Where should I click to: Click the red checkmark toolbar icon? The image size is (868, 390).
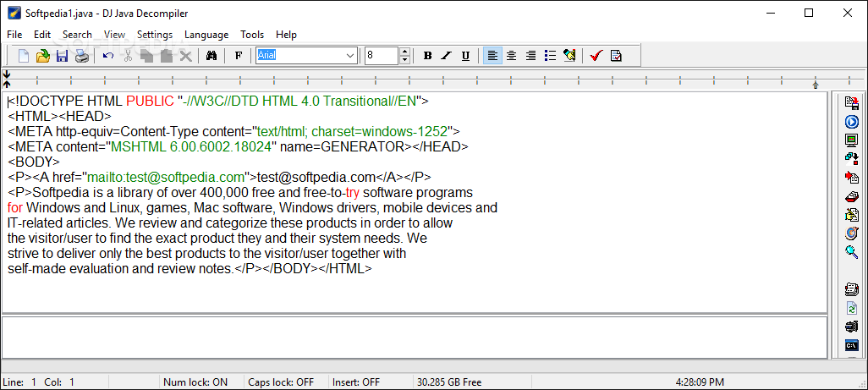(x=596, y=56)
